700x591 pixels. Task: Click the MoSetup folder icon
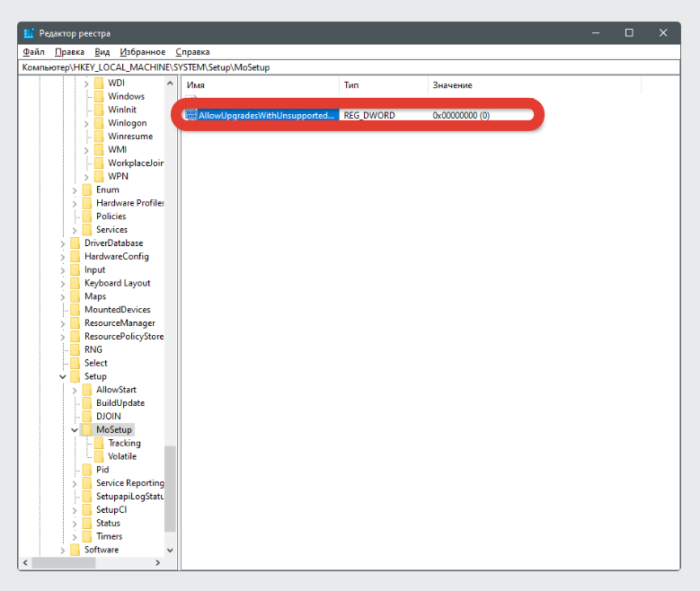[x=87, y=430]
